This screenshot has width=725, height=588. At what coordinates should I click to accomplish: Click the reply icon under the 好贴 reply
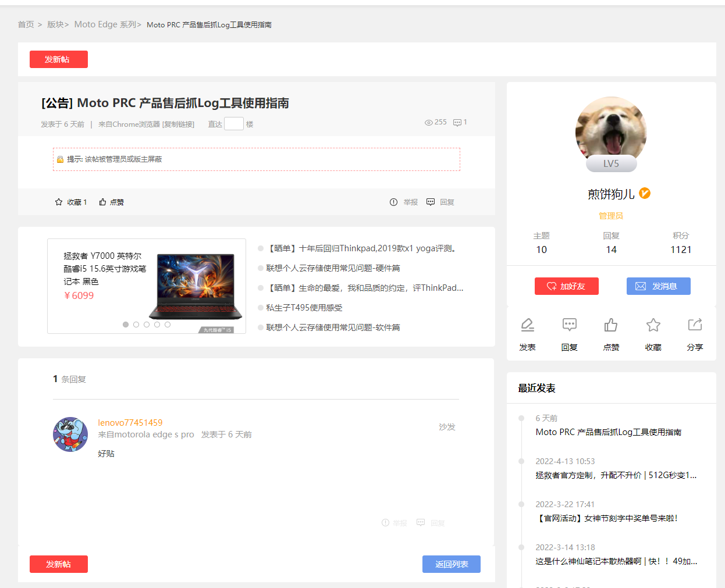(x=421, y=523)
